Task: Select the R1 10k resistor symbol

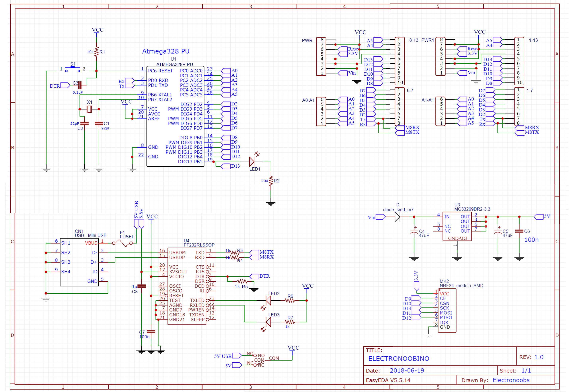Action: [x=97, y=52]
